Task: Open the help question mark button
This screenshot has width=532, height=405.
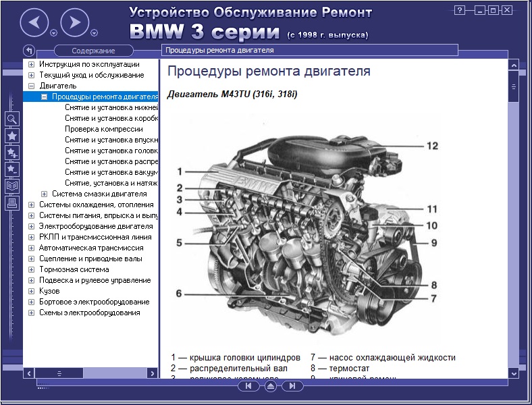Action: tap(459, 10)
